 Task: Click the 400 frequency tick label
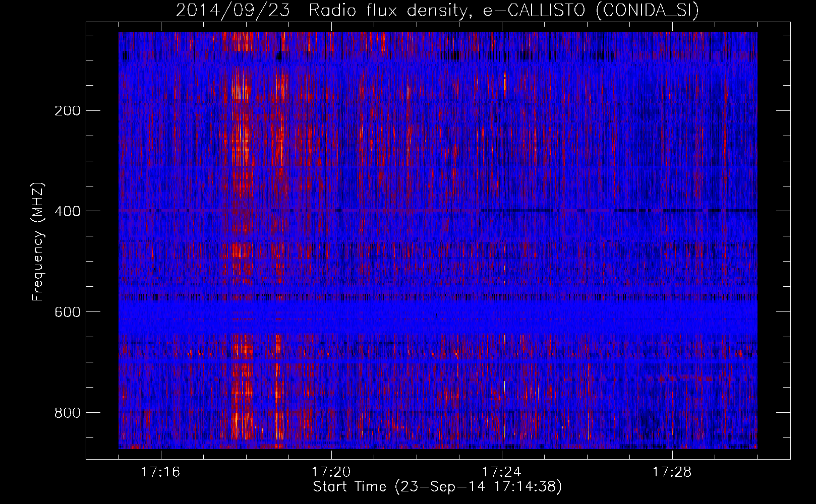click(x=67, y=211)
